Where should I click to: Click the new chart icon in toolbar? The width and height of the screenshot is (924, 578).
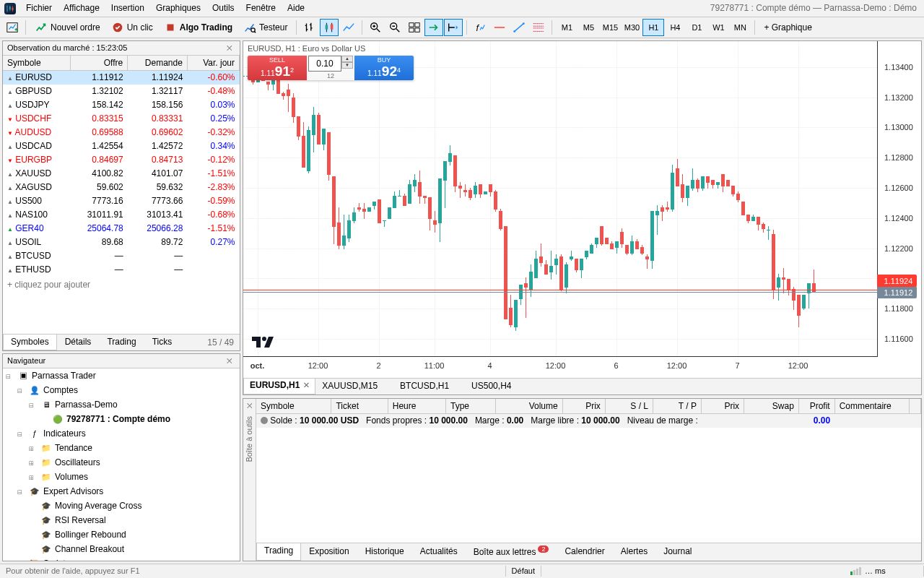tap(12, 27)
